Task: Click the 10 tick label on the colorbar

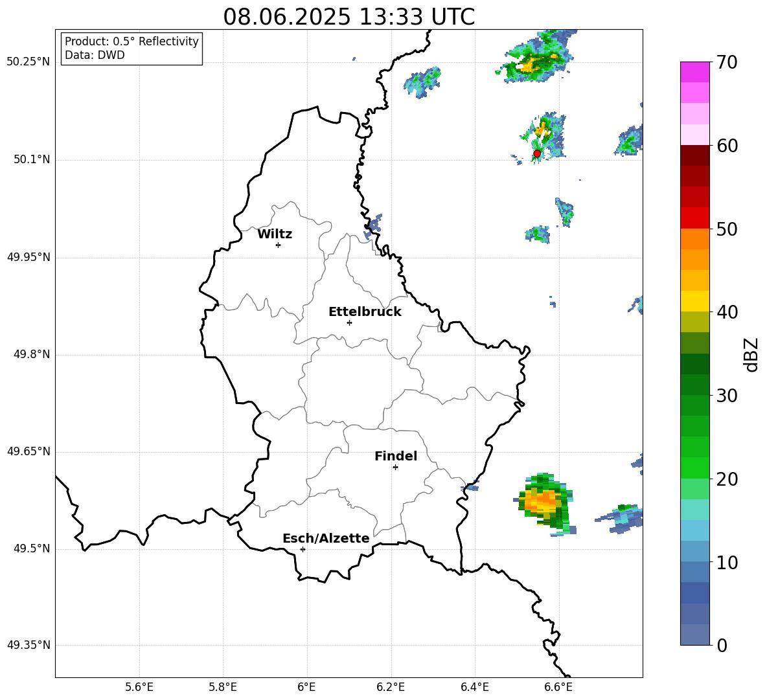Action: [x=727, y=562]
